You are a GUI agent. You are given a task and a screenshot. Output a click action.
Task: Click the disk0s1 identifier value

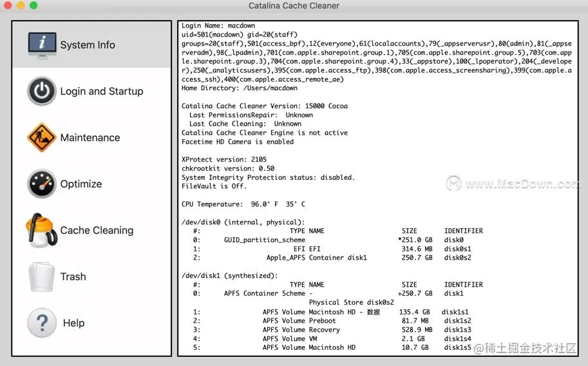click(x=458, y=249)
